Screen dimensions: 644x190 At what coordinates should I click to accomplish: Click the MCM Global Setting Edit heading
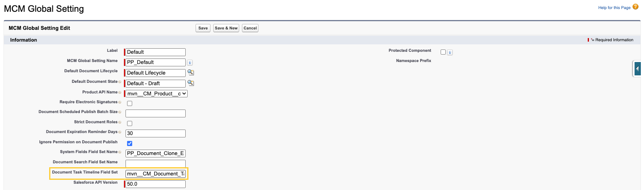pos(39,28)
